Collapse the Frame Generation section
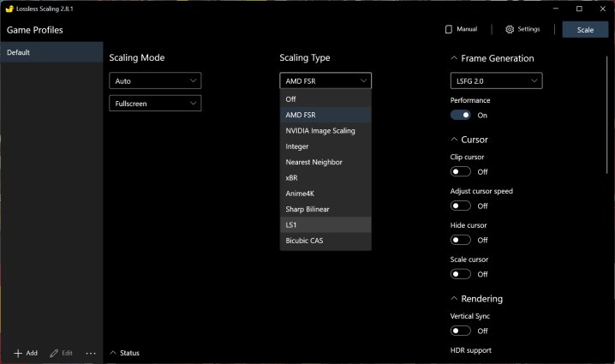 pos(454,58)
